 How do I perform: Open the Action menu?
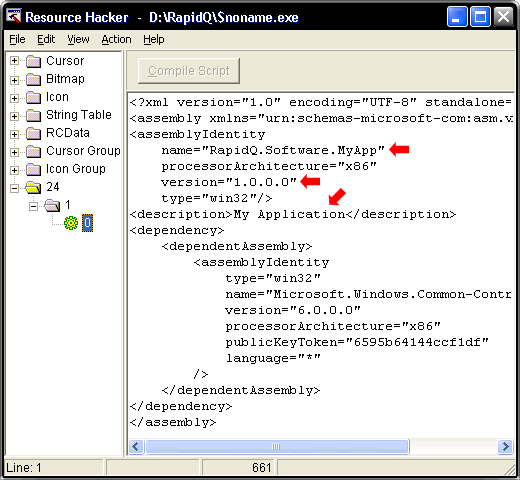click(116, 39)
